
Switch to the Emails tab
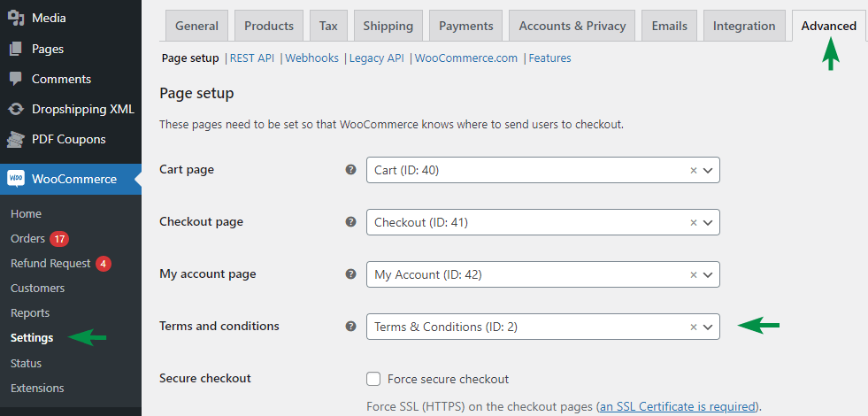point(669,26)
